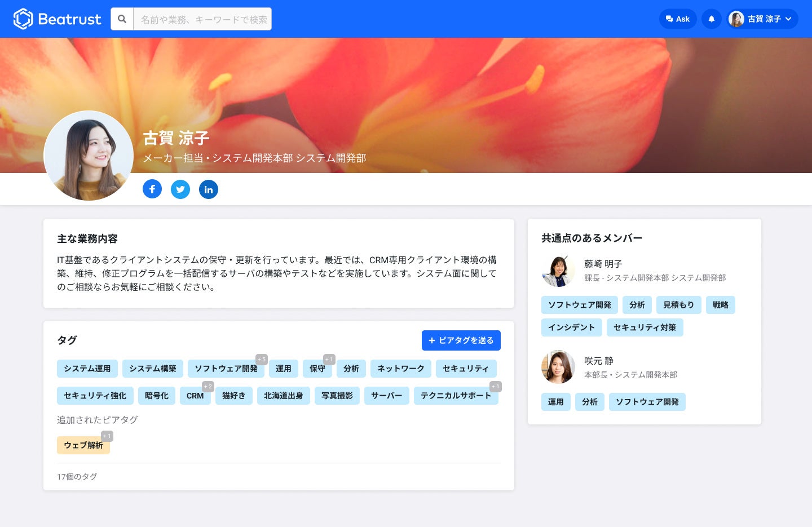812x527 pixels.
Task: Click the Ask chat button
Action: coord(678,19)
